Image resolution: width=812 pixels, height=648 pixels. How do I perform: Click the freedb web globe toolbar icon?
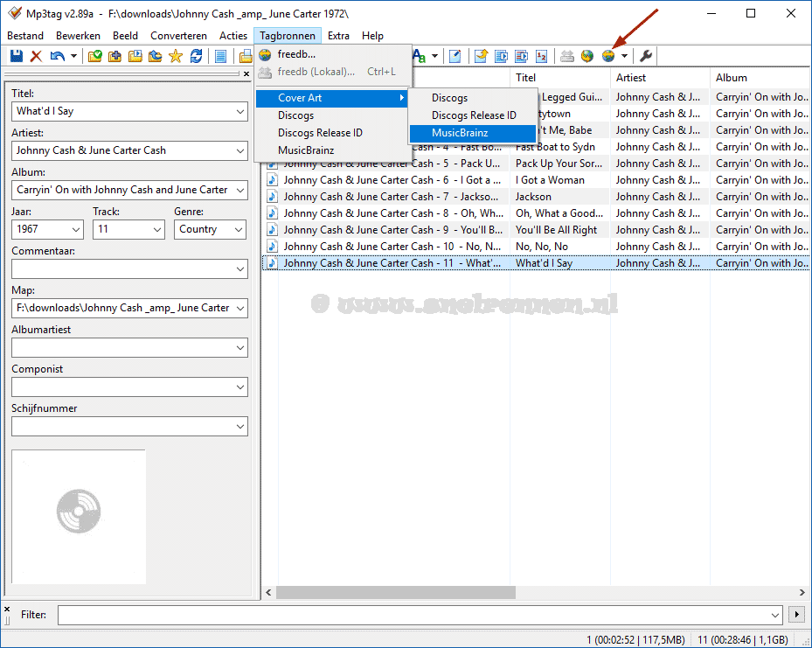point(587,56)
